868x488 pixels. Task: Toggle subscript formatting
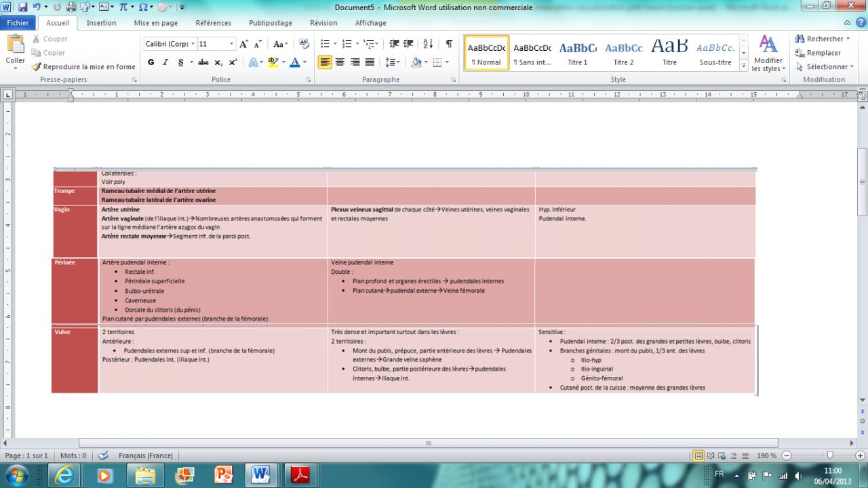pos(218,62)
